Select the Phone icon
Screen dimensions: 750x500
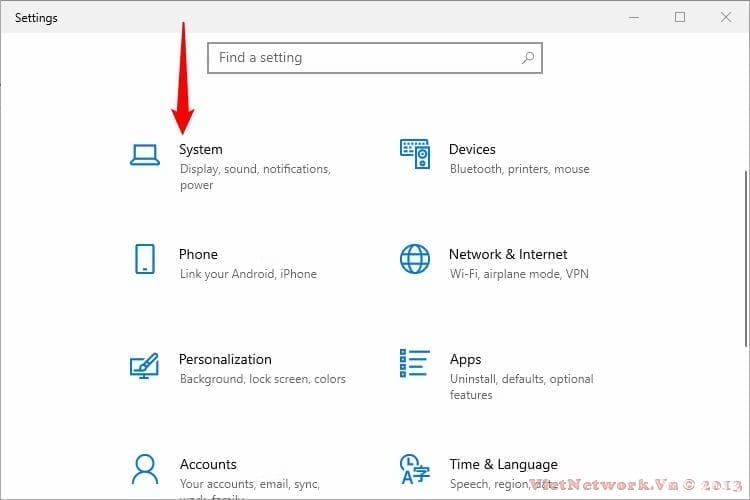(x=145, y=259)
